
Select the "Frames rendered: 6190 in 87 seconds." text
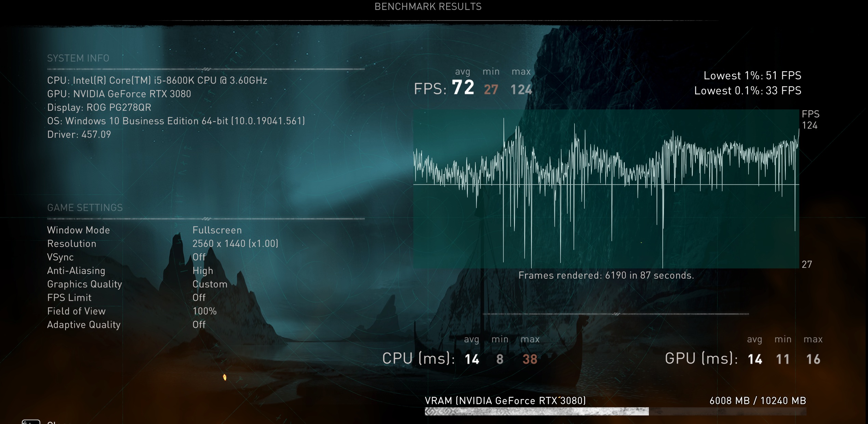[606, 275]
